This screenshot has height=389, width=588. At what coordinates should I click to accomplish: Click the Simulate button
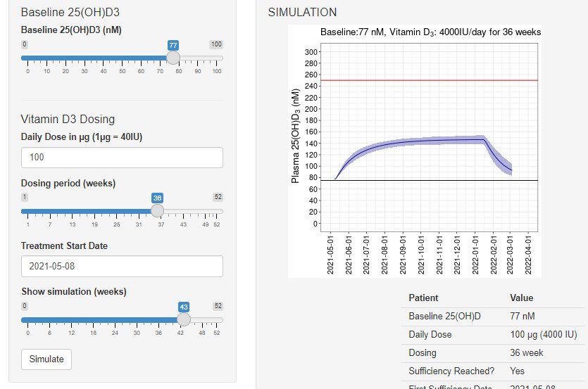tap(46, 359)
